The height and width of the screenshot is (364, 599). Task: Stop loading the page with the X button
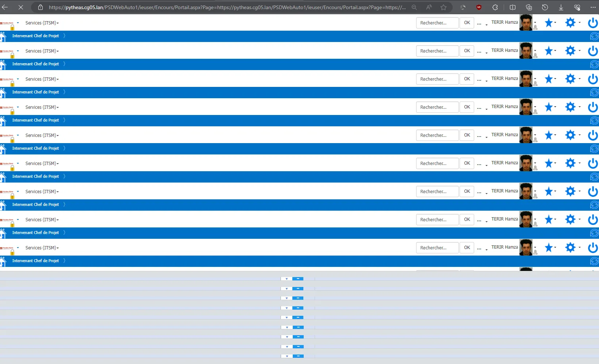click(x=21, y=7)
